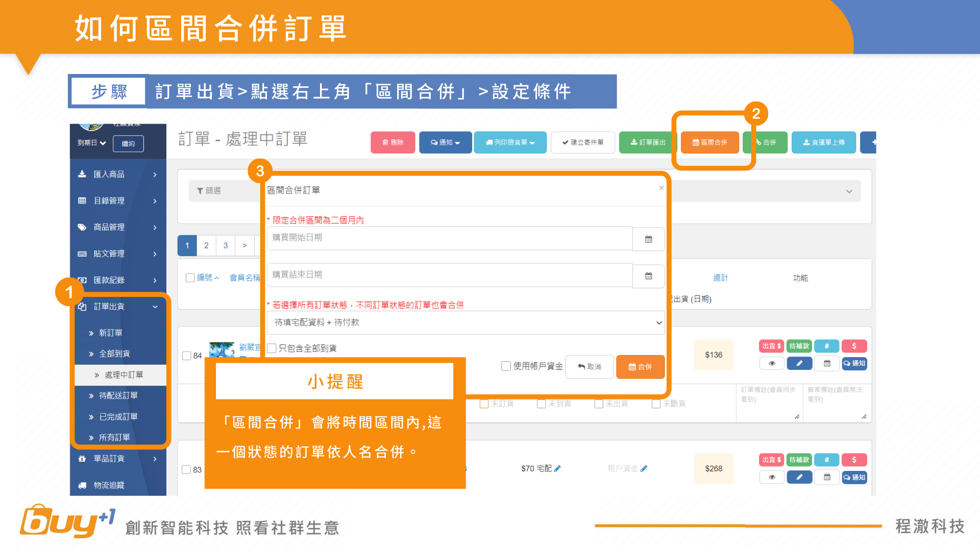
Task: Click the orange 合併 button in the dialog
Action: click(x=640, y=367)
